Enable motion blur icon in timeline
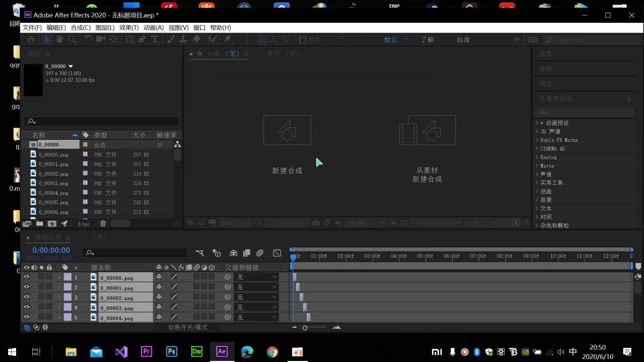The height and width of the screenshot is (362, 644). [x=260, y=253]
